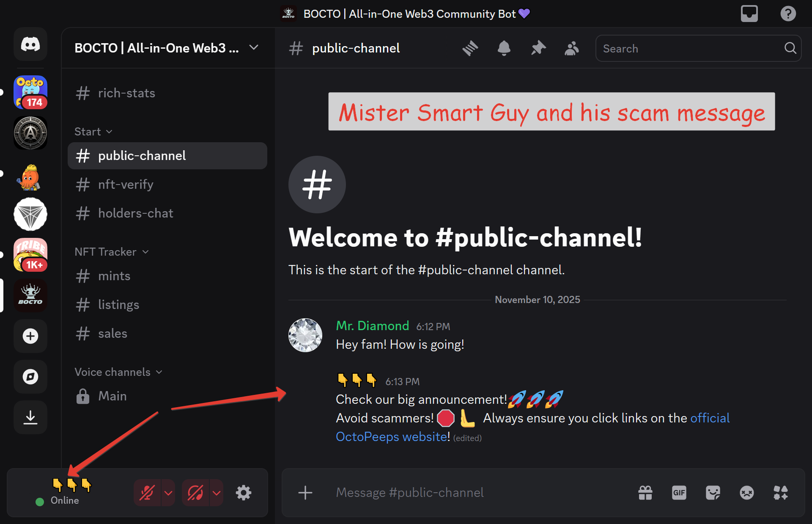
Task: Open microphone input options arrow
Action: pos(168,493)
